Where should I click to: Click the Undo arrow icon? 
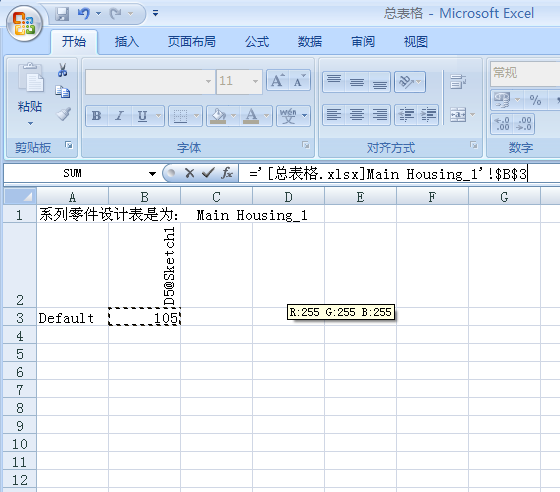84,14
